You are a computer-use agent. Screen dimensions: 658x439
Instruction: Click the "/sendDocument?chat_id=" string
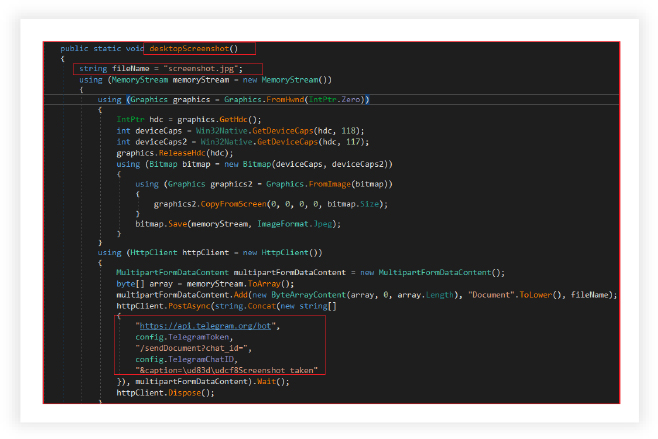pyautogui.click(x=191, y=348)
